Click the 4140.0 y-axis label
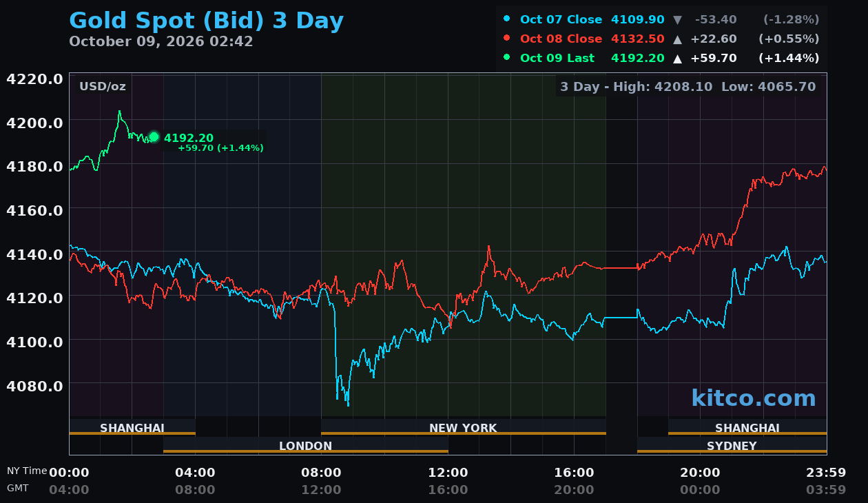Image resolution: width=868 pixels, height=503 pixels. pyautogui.click(x=34, y=254)
